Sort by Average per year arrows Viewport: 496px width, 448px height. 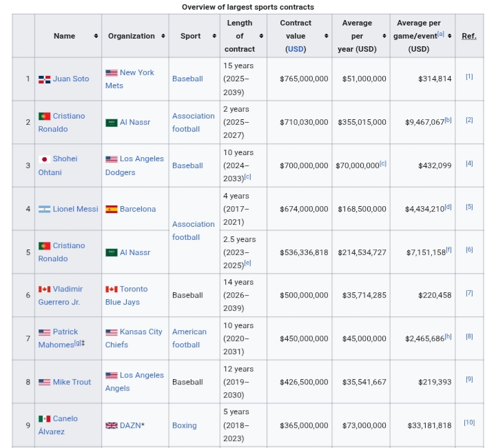coord(384,36)
